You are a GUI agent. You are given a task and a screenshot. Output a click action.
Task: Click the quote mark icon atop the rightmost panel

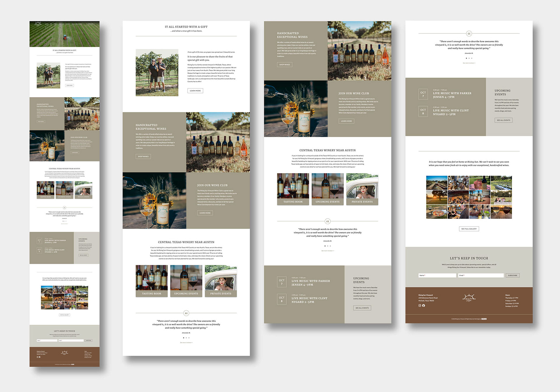pos(469,34)
